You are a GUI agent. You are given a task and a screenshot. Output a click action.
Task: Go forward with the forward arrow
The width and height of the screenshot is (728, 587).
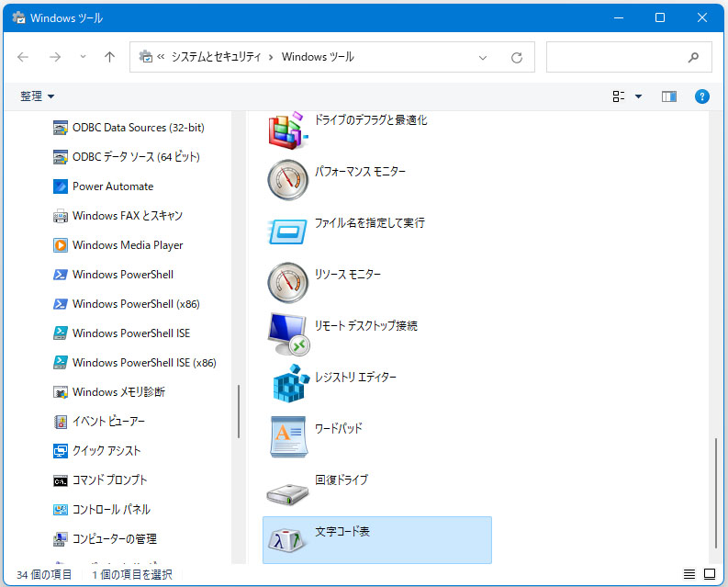coord(55,57)
